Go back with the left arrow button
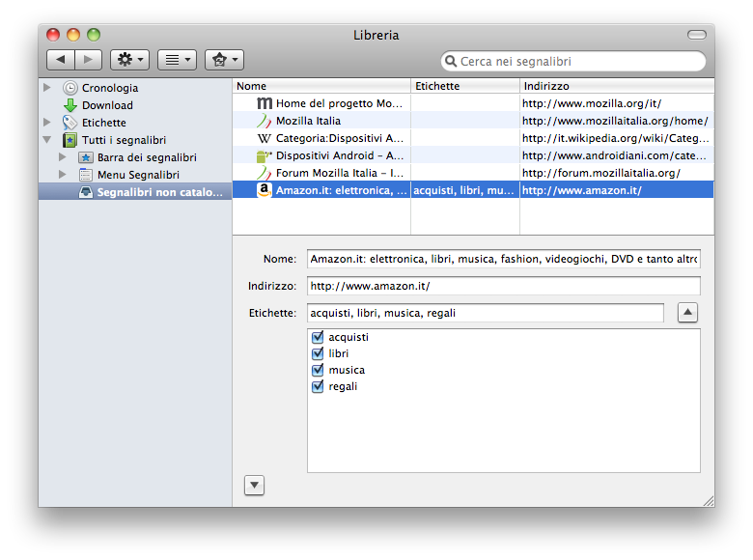The height and width of the screenshot is (560, 753). point(61,60)
